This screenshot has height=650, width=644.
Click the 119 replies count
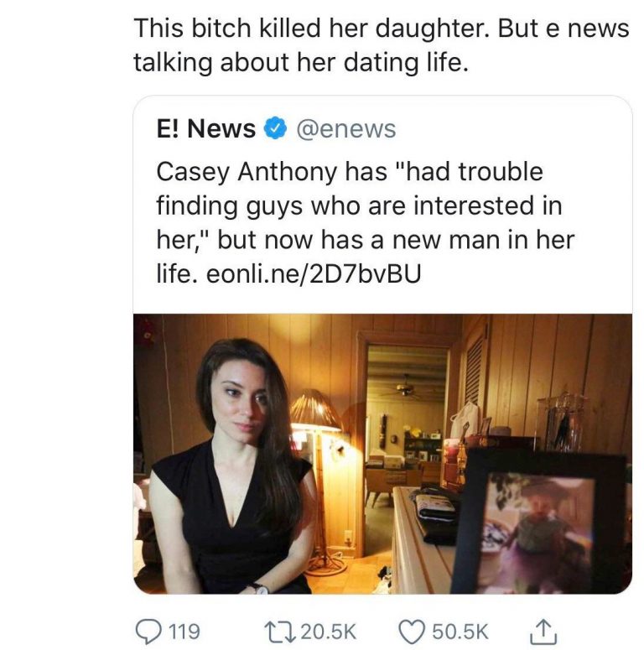tap(184, 631)
